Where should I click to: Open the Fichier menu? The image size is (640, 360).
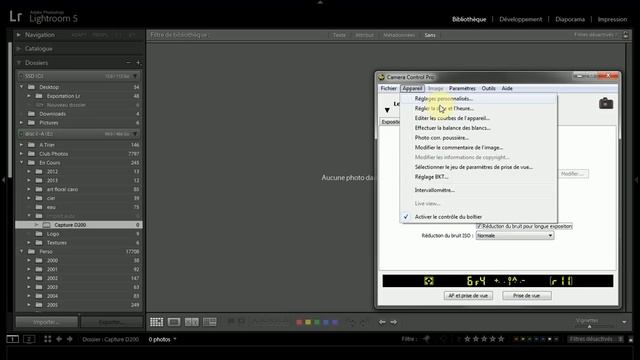(x=389, y=88)
